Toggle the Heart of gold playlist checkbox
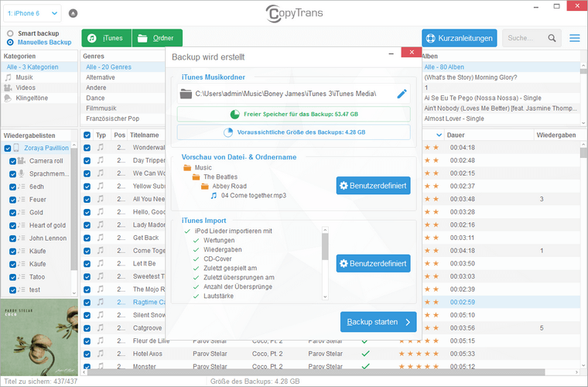The width and height of the screenshot is (588, 387). click(x=12, y=226)
